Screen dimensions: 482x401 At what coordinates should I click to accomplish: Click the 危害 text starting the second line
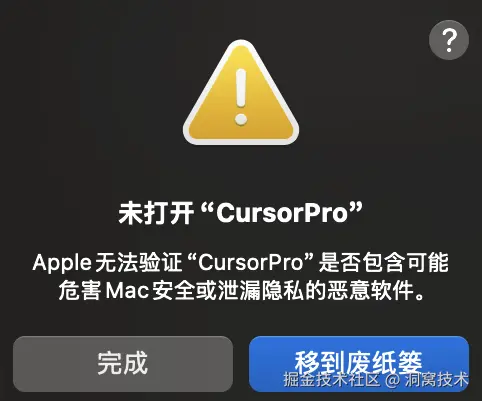point(80,291)
